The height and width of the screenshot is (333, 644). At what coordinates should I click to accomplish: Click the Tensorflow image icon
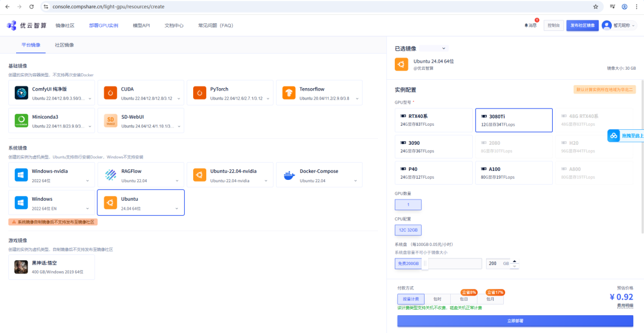289,93
